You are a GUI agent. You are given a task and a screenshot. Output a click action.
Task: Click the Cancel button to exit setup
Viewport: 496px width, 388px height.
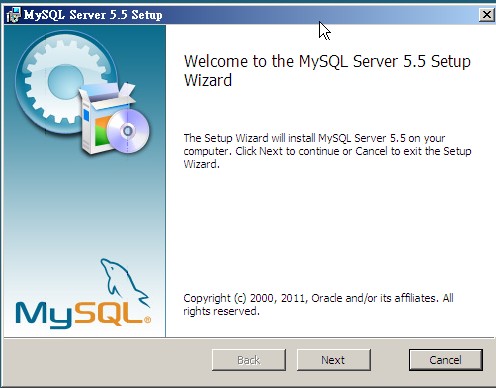446,360
